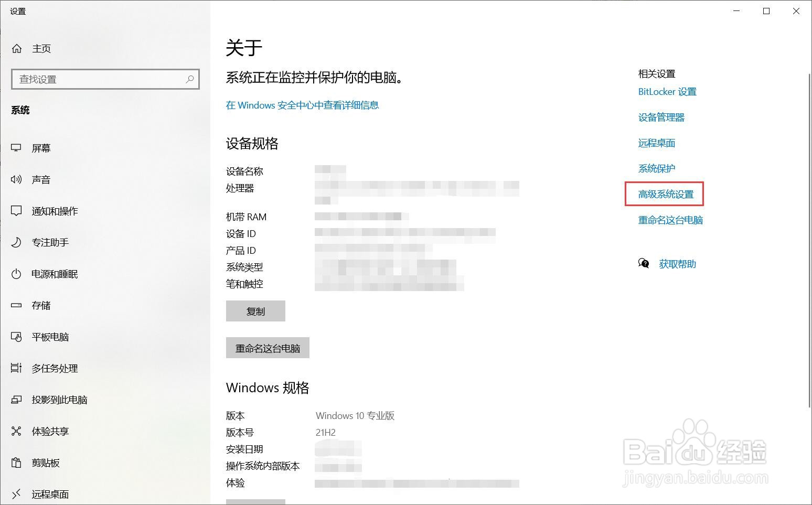
Task: Select the tablet (平板电脑) icon
Action: coord(16,337)
